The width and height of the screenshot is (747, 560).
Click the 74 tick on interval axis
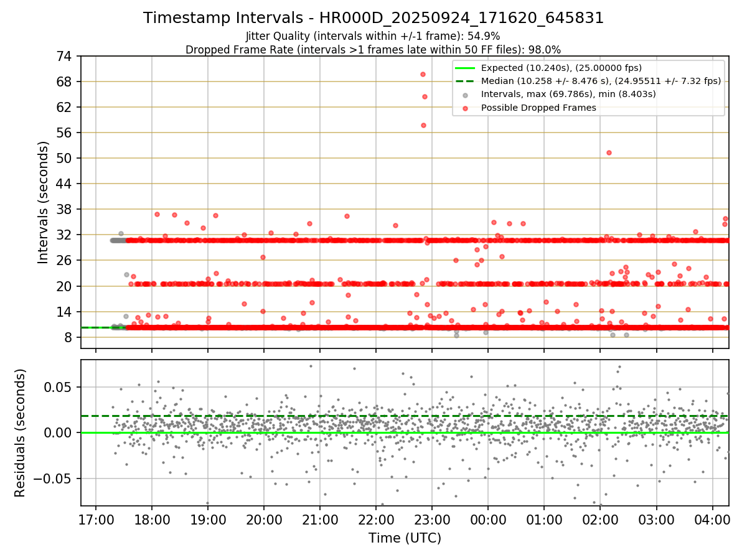point(65,56)
